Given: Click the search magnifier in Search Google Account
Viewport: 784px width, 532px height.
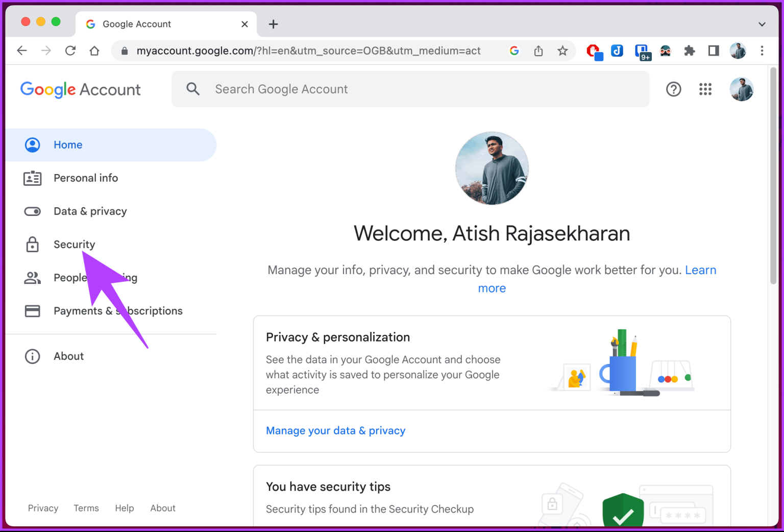Looking at the screenshot, I should click(x=193, y=89).
